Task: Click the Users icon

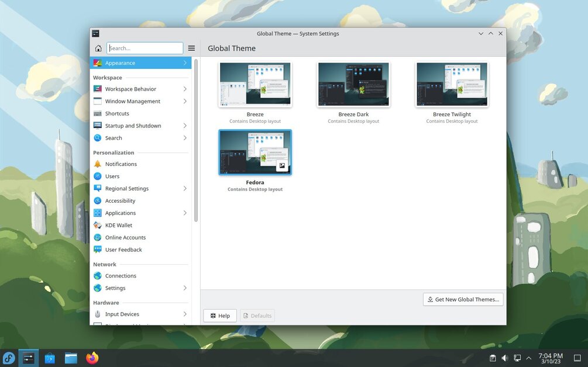Action: (98, 176)
